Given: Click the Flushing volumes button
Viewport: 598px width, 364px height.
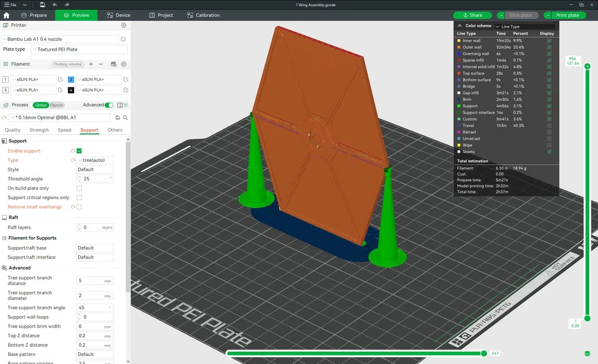Looking at the screenshot, I should (x=68, y=64).
